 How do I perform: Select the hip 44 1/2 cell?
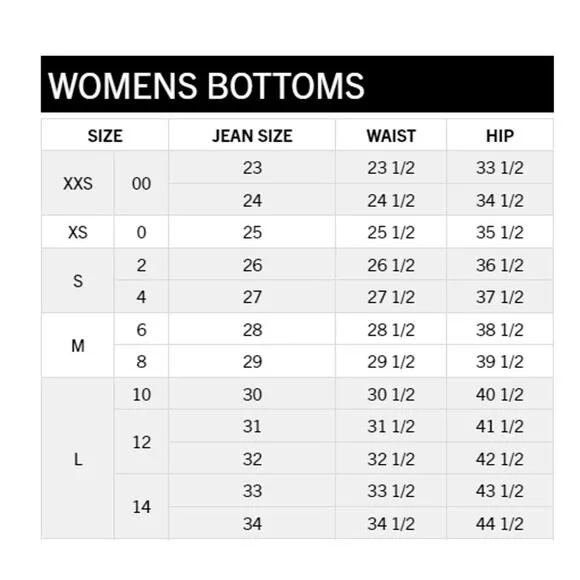pyautogui.click(x=500, y=523)
